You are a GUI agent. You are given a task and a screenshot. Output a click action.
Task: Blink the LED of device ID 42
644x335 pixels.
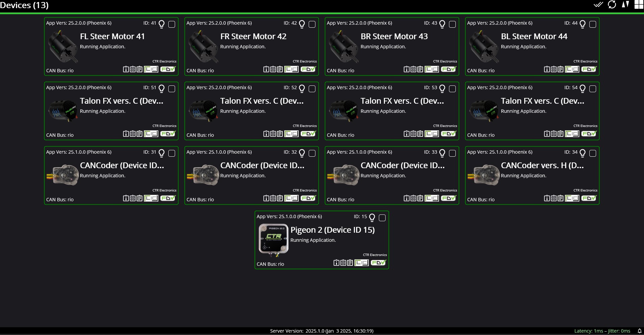point(302,24)
